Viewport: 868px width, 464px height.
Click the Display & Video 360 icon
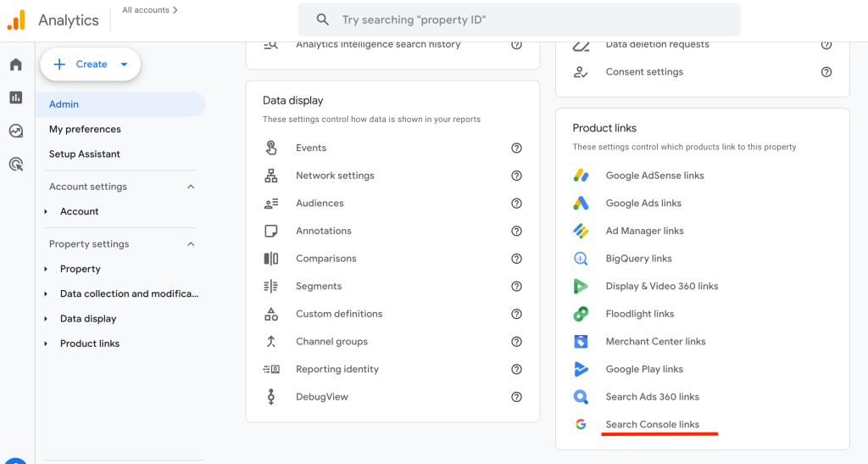tap(581, 286)
